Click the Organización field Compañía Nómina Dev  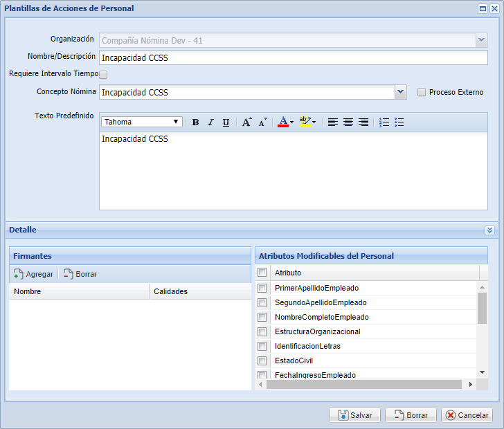(x=288, y=40)
